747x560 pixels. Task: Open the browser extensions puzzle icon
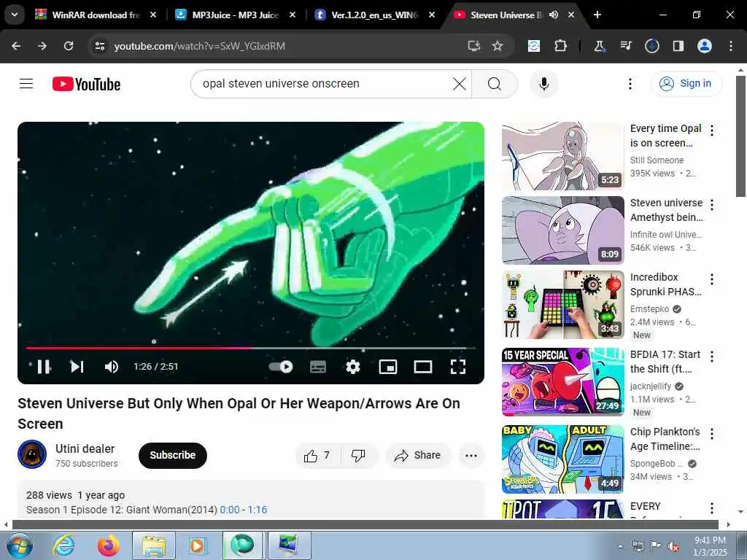(561, 46)
